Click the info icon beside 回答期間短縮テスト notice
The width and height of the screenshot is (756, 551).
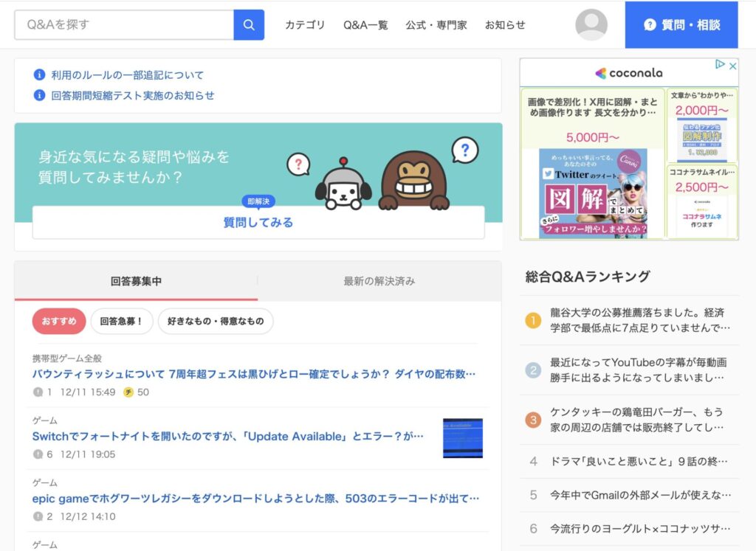click(38, 96)
